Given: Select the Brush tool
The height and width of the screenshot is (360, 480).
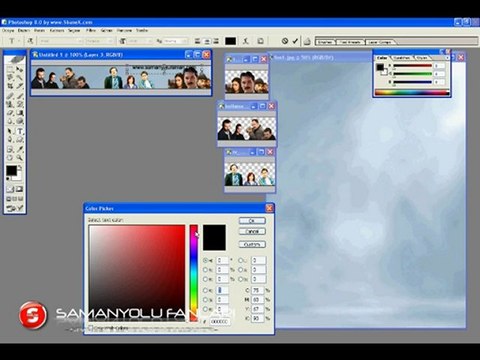Looking at the screenshot, I should pos(20,96).
